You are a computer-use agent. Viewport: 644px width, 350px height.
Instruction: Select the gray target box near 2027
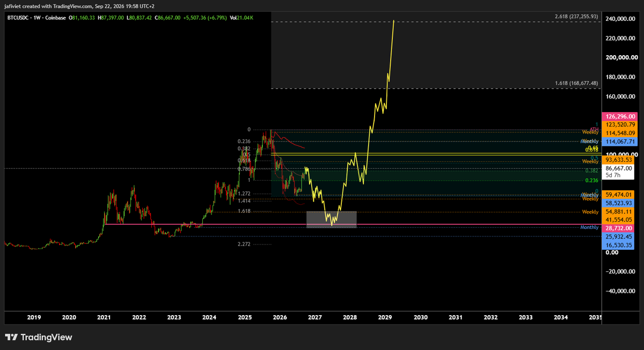click(x=331, y=219)
